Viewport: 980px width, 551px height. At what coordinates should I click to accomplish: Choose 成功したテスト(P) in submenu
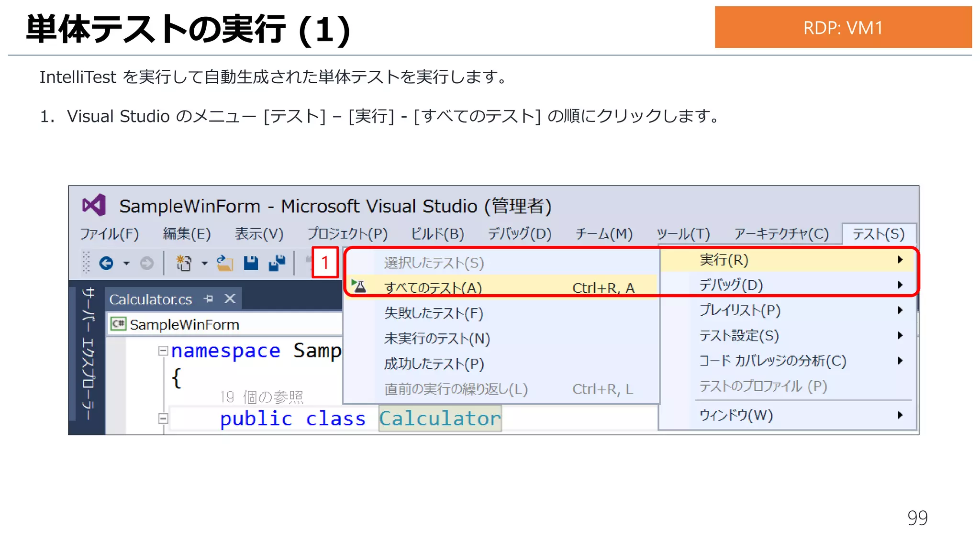click(501, 364)
